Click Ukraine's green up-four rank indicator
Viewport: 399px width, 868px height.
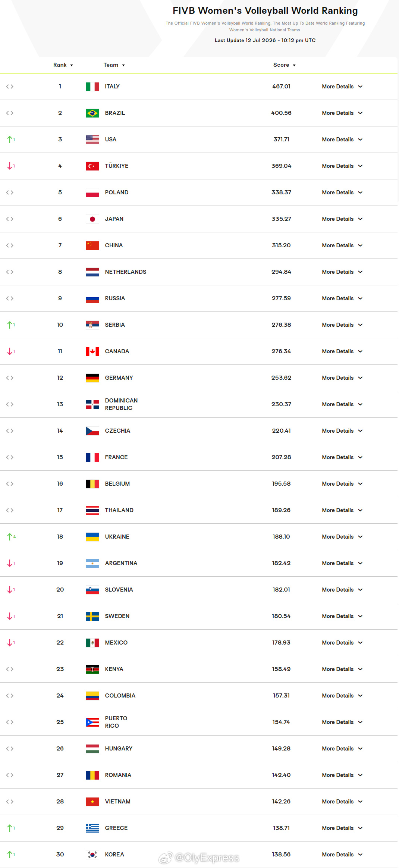12,537
